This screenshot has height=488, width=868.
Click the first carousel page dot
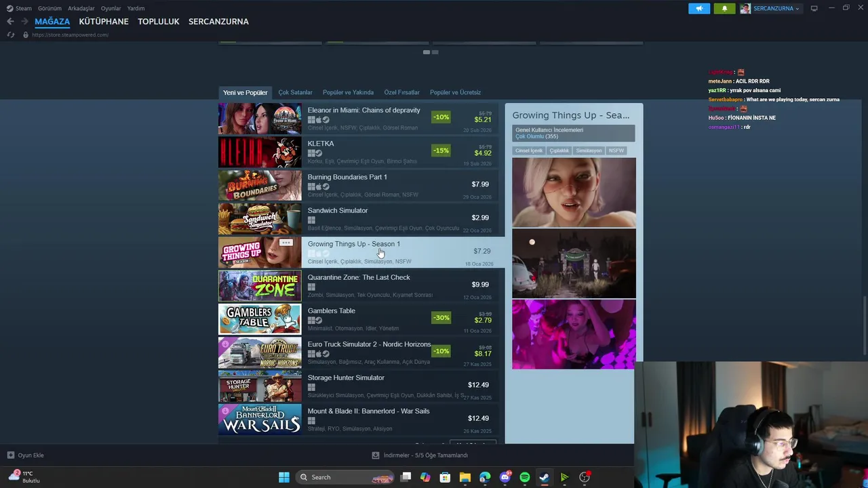point(426,52)
